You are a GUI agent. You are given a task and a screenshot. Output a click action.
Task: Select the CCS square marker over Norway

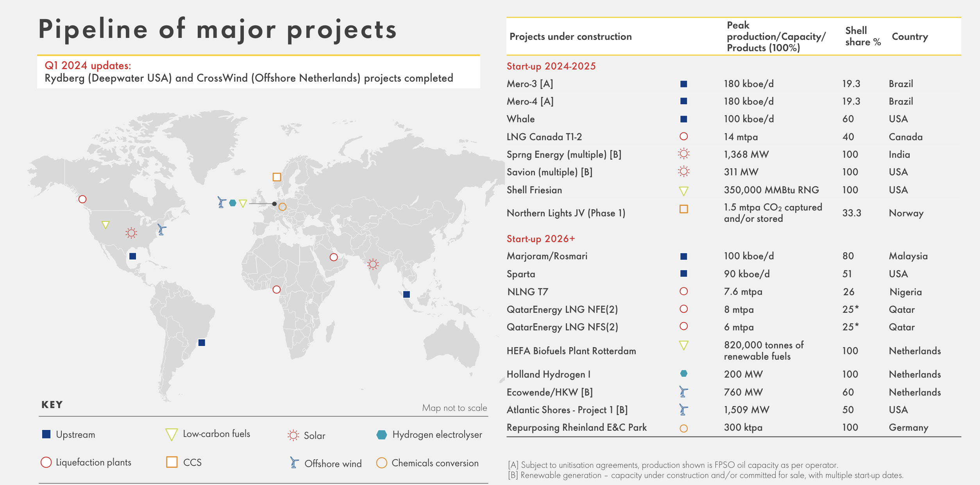pos(276,177)
